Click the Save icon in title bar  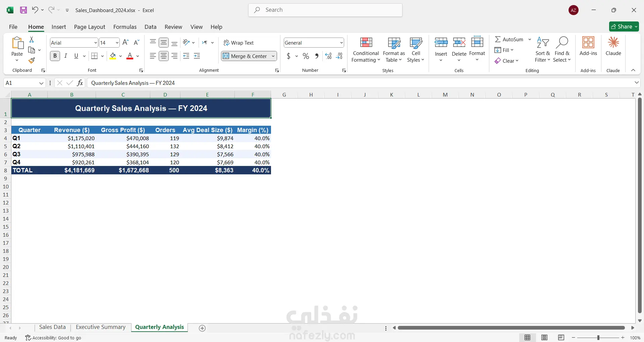click(23, 10)
